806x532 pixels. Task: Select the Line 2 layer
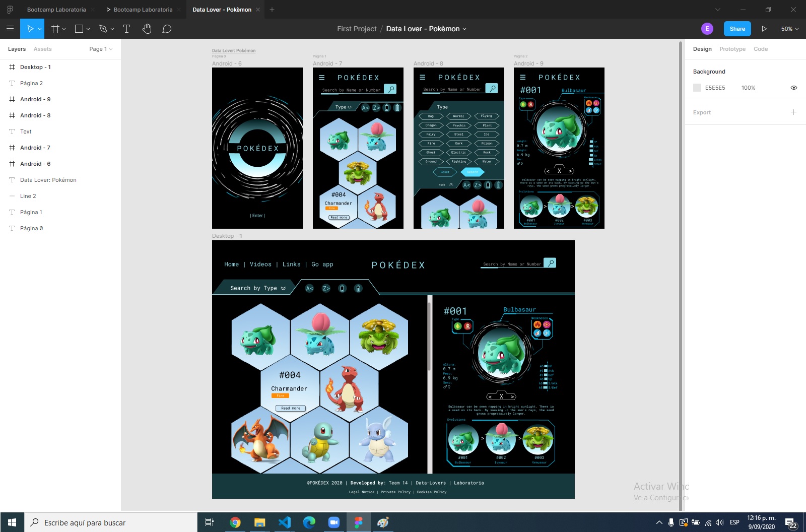(60, 196)
